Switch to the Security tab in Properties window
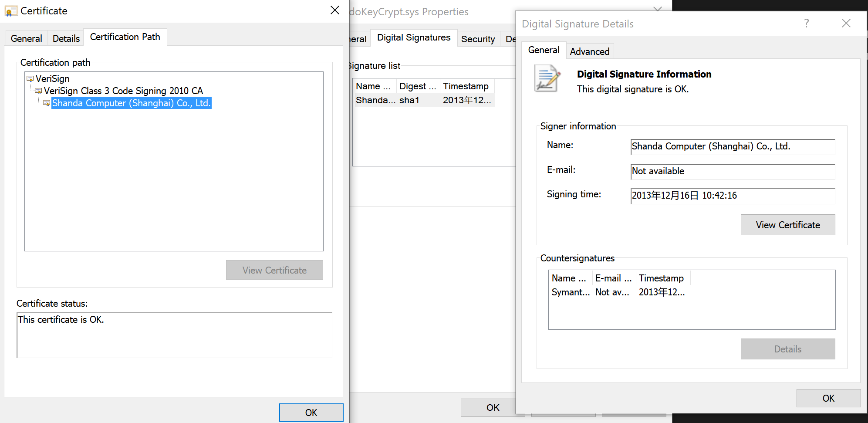The height and width of the screenshot is (423, 868). 478,39
